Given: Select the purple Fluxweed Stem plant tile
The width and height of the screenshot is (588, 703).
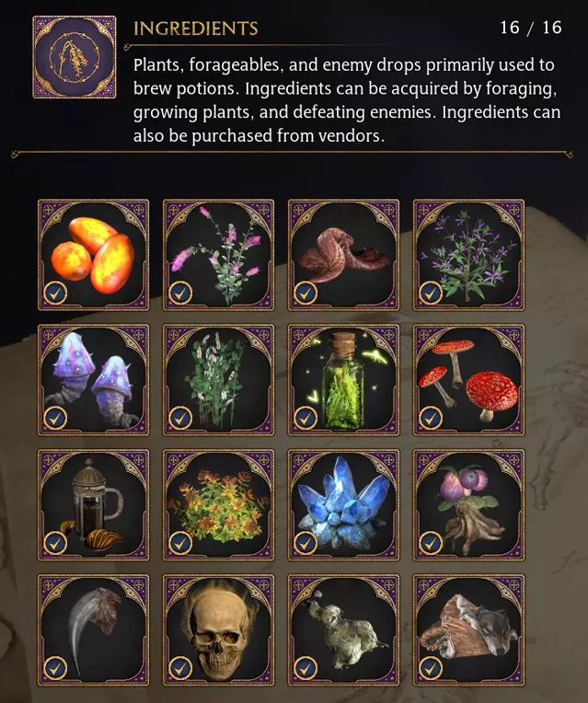Looking at the screenshot, I should pos(468,255).
